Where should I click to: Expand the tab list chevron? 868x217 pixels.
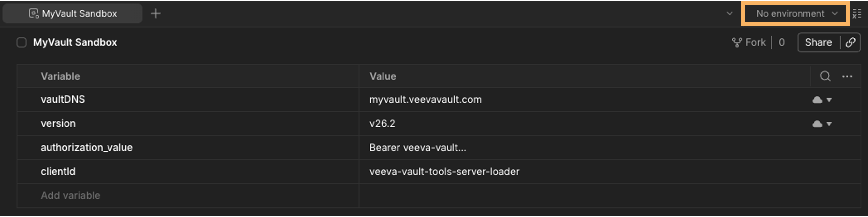click(730, 14)
